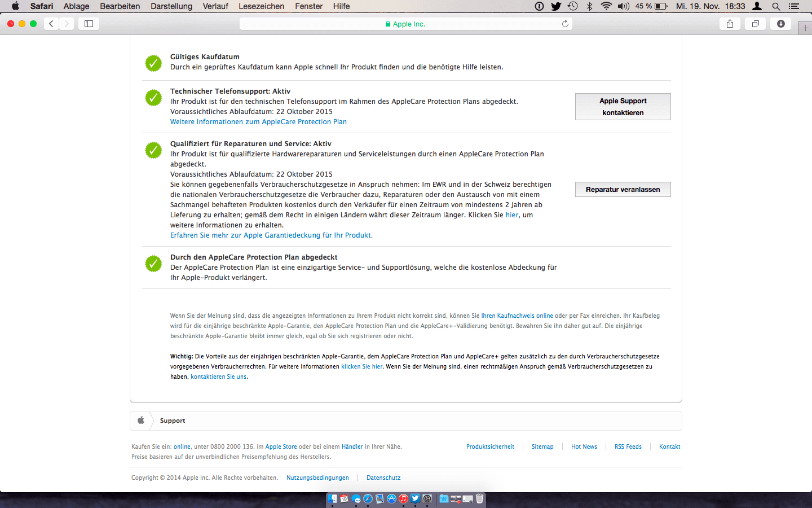Screen dimensions: 812x508
Task: Open Finder from the Dock
Action: (332, 498)
